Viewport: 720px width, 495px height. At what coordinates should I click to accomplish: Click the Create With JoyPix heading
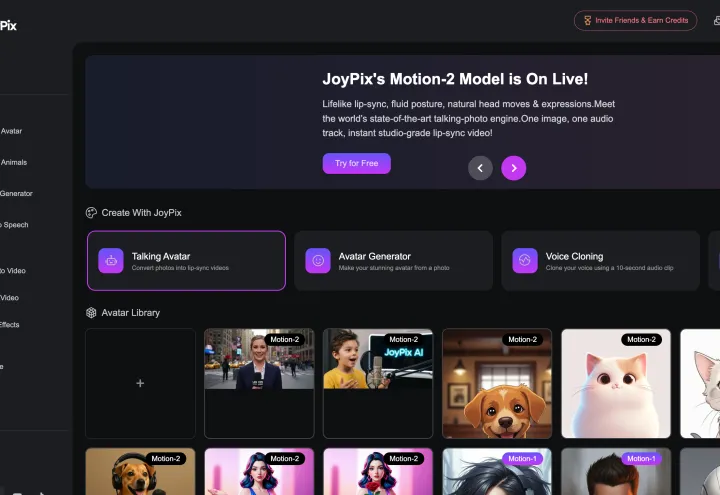tap(141, 213)
